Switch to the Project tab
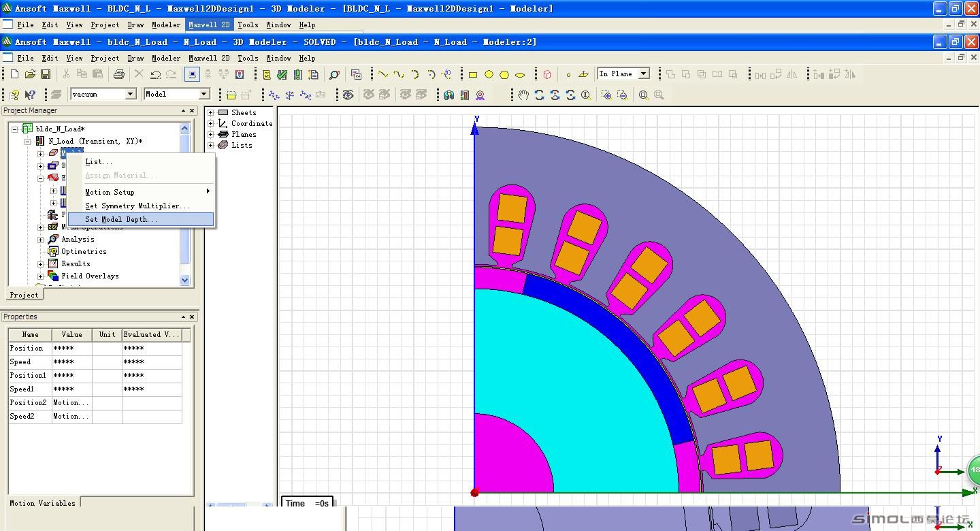980x531 pixels. click(x=24, y=295)
